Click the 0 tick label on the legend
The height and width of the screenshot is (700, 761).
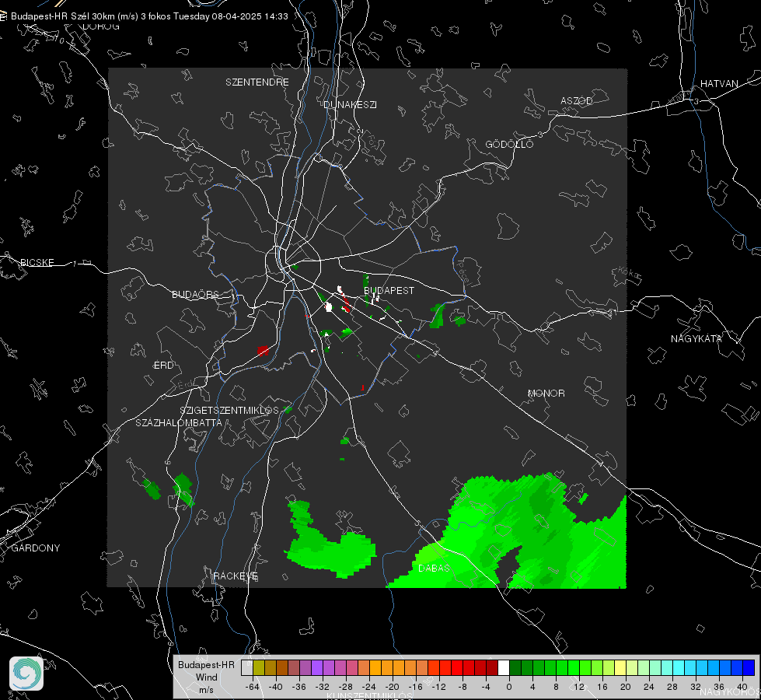pyautogui.click(x=509, y=687)
